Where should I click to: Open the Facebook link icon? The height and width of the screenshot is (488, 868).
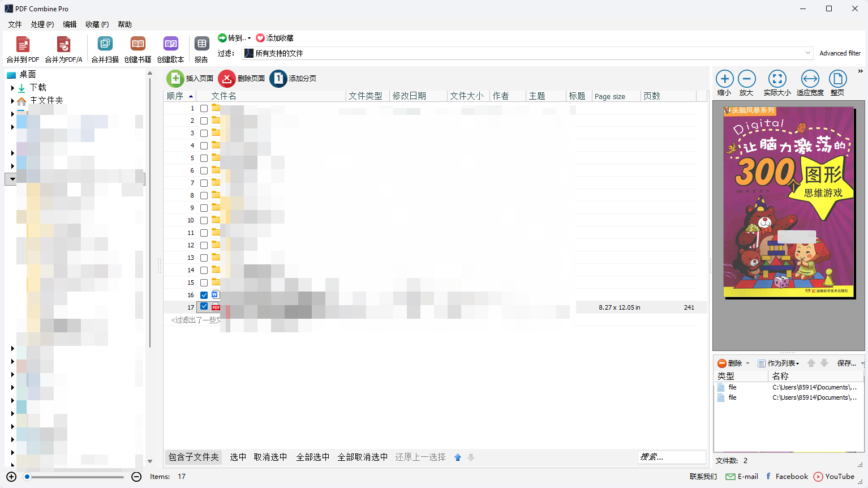coord(768,477)
